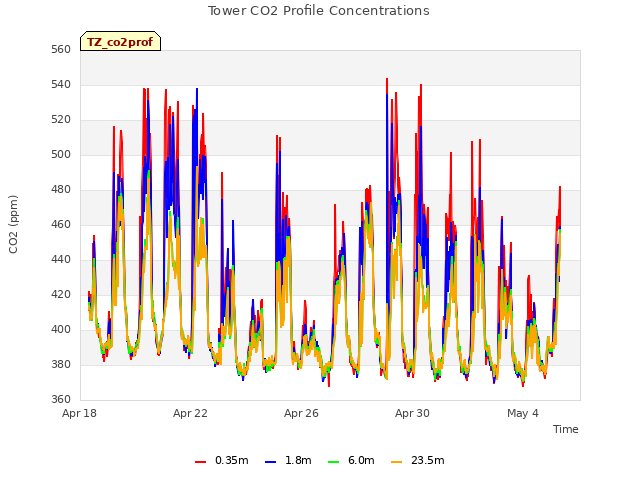Click the 560 y-axis tick label

[61, 49]
